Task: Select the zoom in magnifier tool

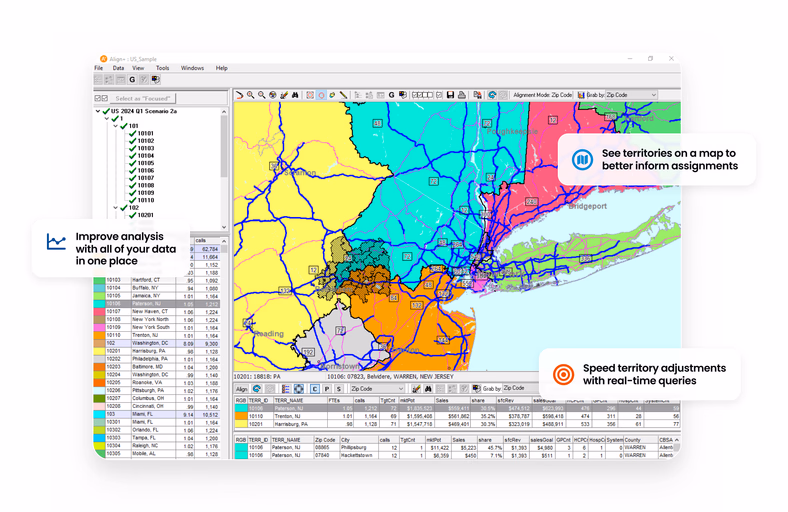Action: [251, 95]
